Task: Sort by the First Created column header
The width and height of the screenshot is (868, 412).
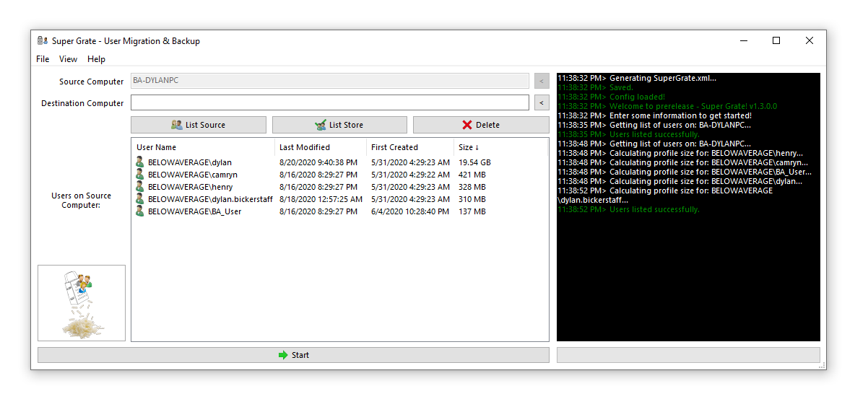Action: [x=410, y=147]
